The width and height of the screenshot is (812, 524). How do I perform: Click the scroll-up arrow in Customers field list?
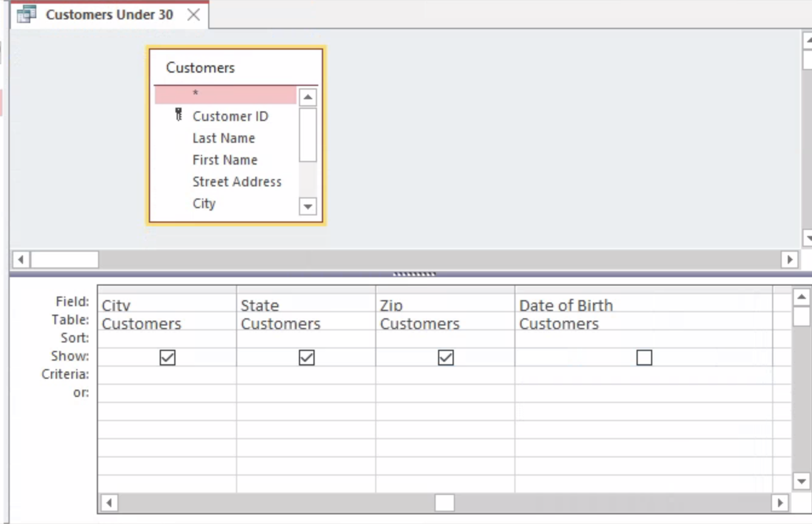point(307,97)
